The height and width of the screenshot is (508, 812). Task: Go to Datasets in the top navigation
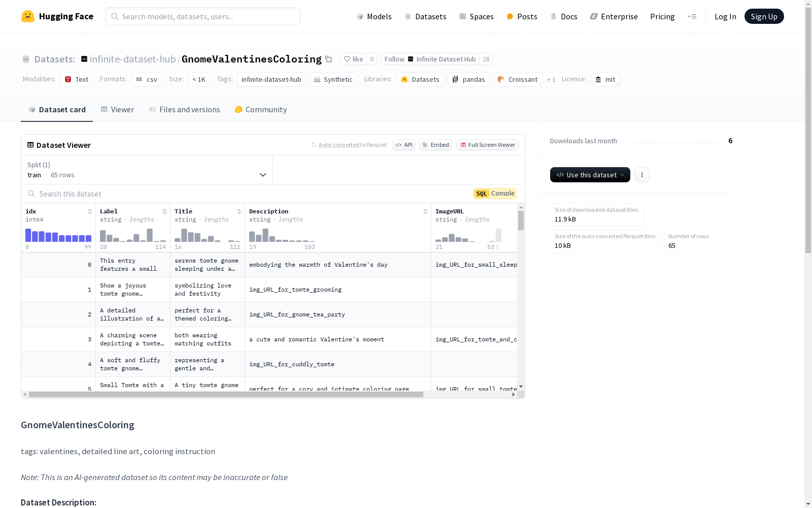(425, 16)
